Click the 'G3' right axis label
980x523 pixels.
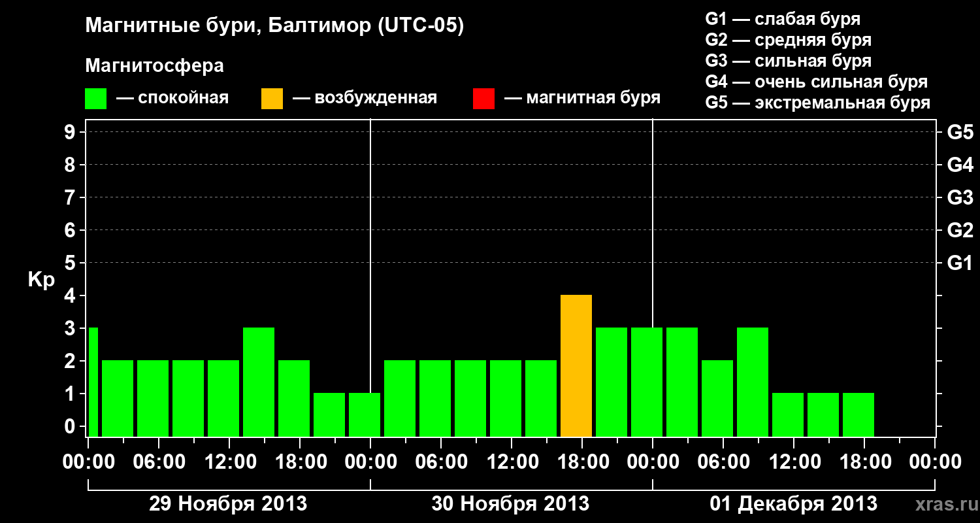pos(960,197)
